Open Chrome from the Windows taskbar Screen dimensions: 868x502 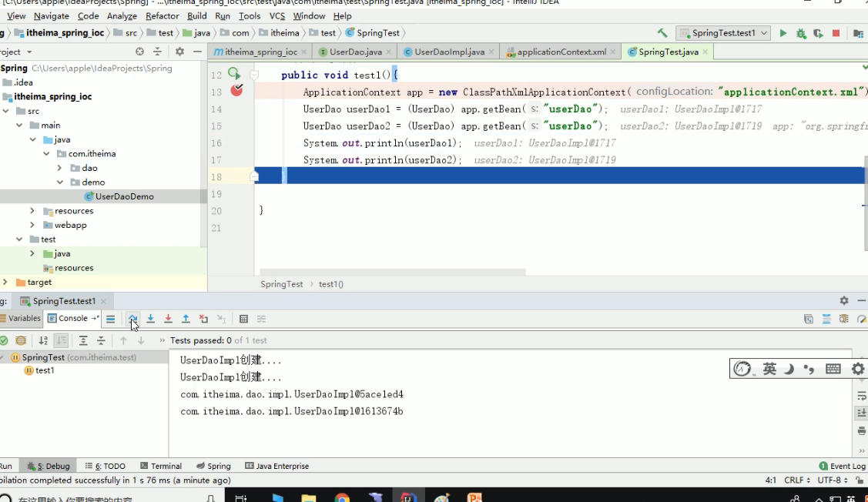pyautogui.click(x=342, y=497)
